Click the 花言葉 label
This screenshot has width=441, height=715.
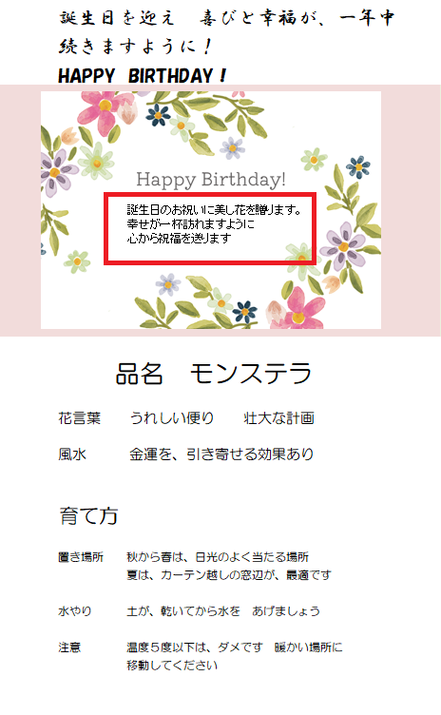[79, 418]
